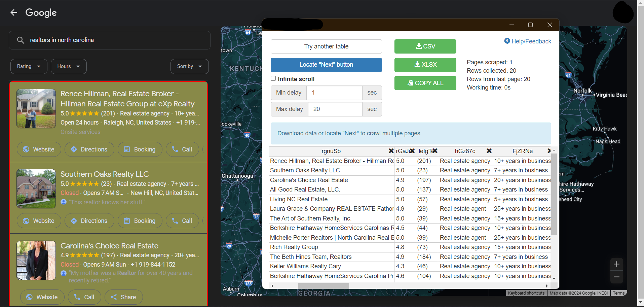Select the All Good Real Estate, LLC. cell

click(x=332, y=190)
